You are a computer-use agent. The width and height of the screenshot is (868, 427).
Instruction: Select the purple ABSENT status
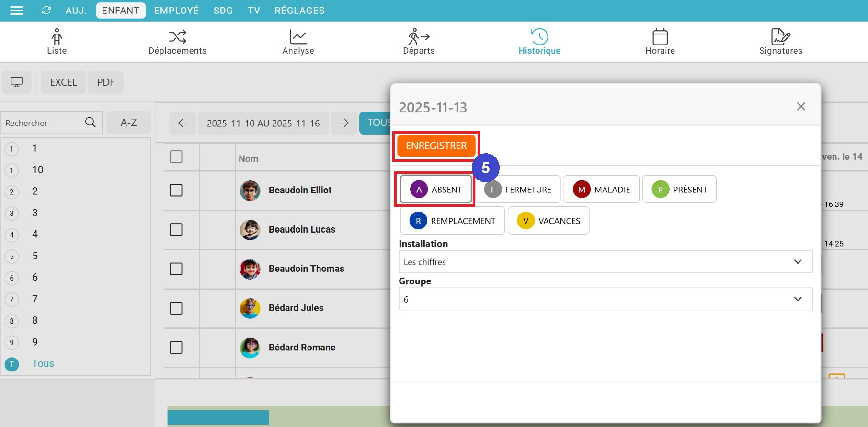(x=436, y=190)
